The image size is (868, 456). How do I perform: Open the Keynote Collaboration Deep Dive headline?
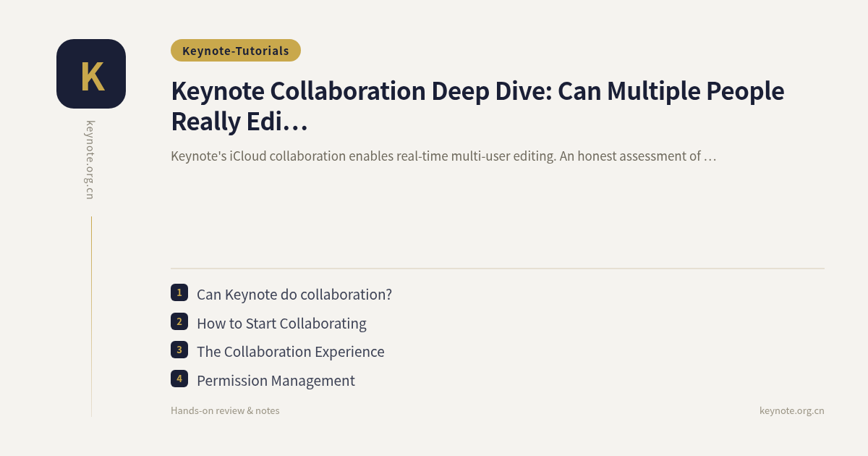[477, 106]
